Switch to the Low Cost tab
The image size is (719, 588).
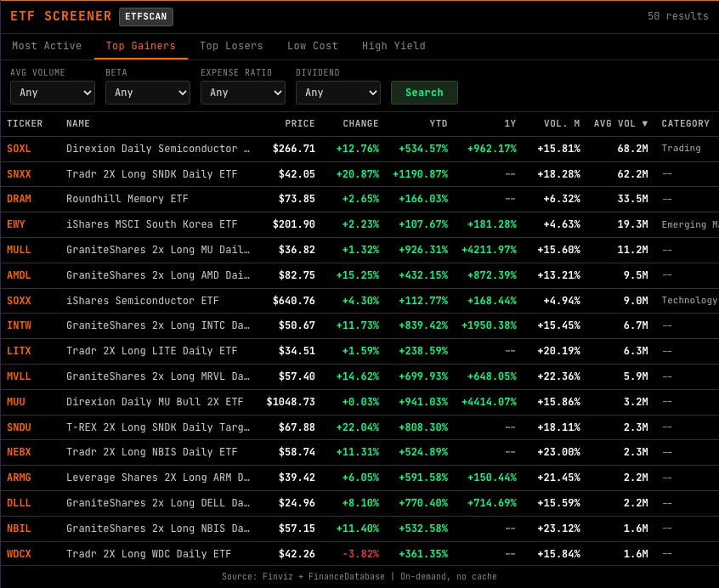coord(313,46)
